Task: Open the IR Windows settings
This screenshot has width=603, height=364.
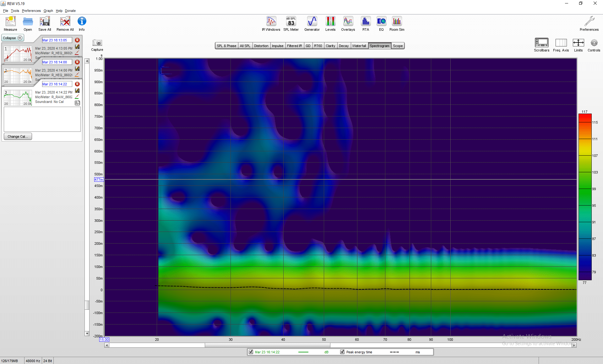Action: click(271, 24)
